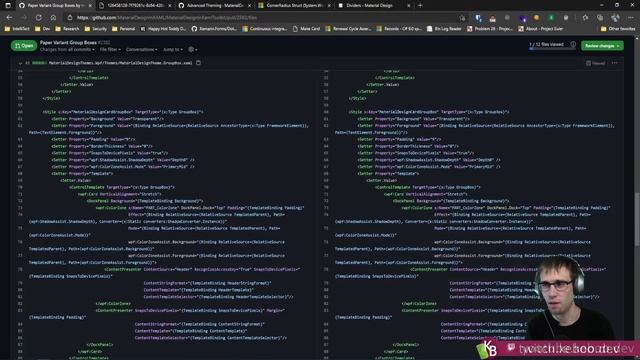Open diff settings gear dropdown
640x360 pixels.
click(192, 49)
